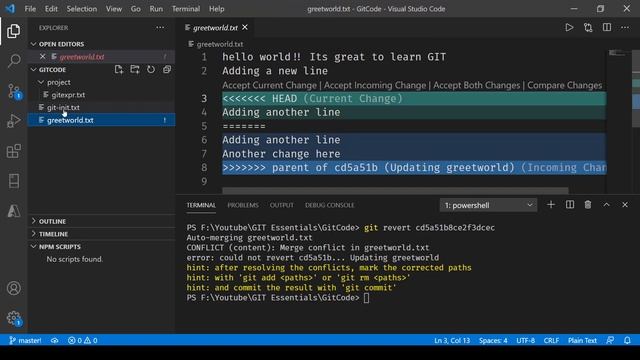Switch to the PROBLEMS panel tab
This screenshot has height=360, width=640.
[x=243, y=205]
